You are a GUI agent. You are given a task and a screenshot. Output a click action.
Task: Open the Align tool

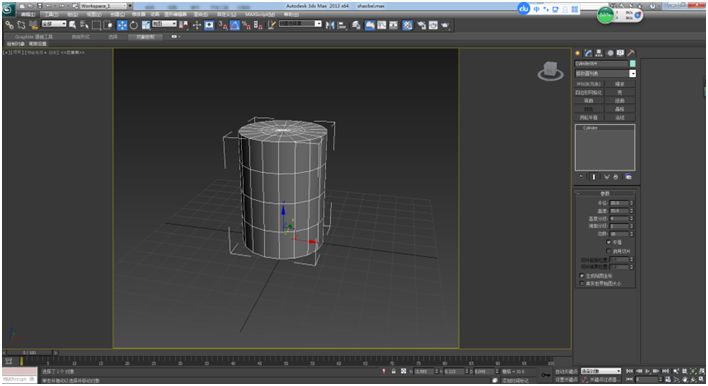tap(343, 25)
